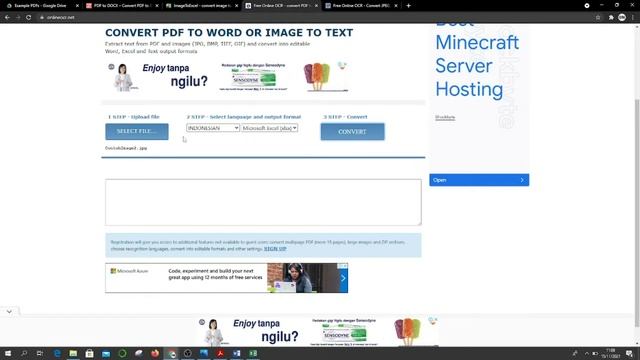The height and width of the screenshot is (360, 640).
Task: Click the arrow on the Microsoft Azure ad
Action: coord(343,278)
